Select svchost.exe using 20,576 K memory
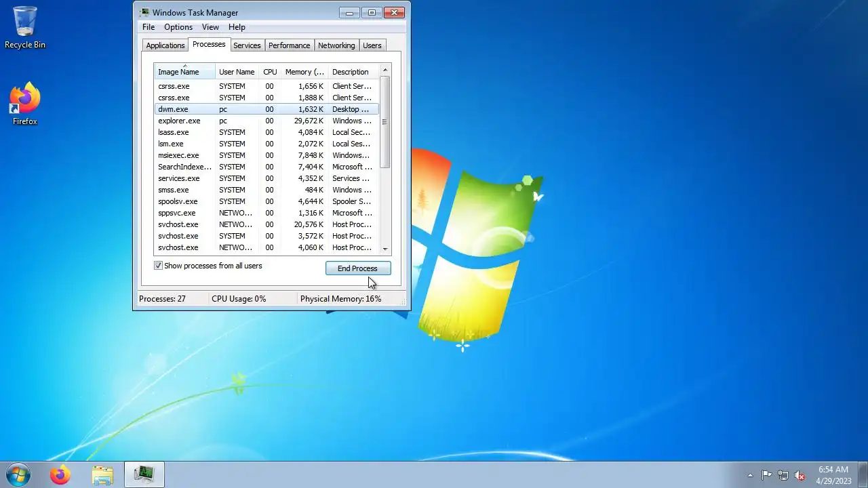The image size is (868, 488). pyautogui.click(x=267, y=224)
